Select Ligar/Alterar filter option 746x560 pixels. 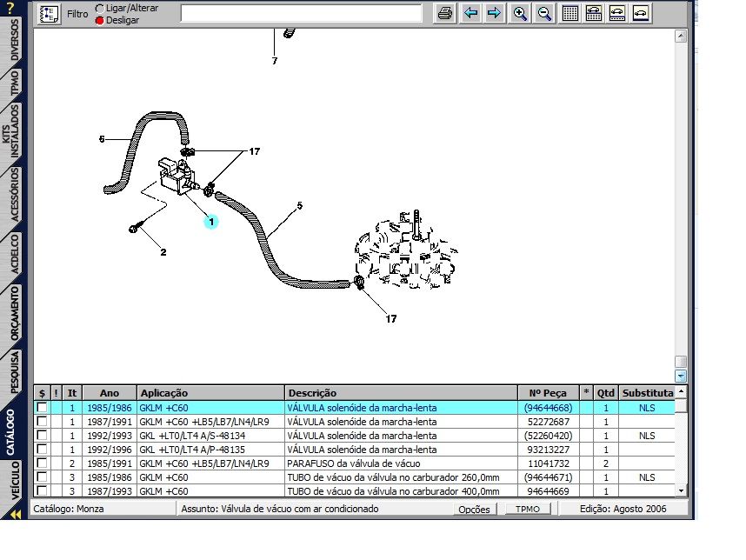99,9
